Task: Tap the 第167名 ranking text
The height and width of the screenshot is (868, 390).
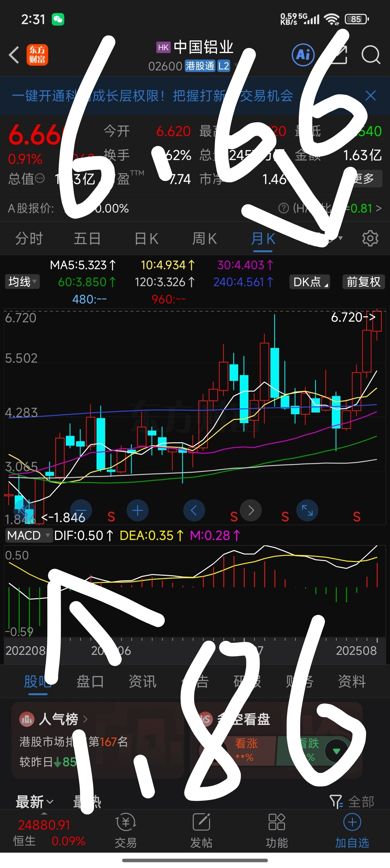Action: pos(108,742)
